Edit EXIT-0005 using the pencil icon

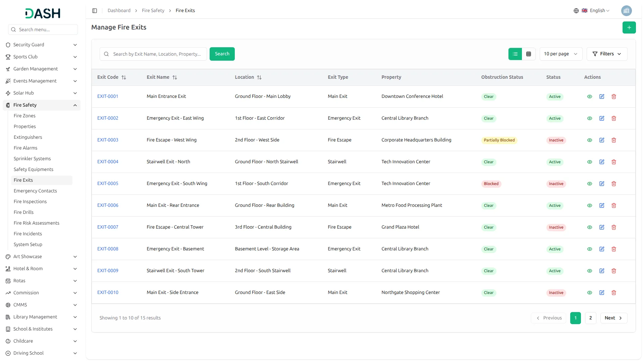pyautogui.click(x=601, y=184)
